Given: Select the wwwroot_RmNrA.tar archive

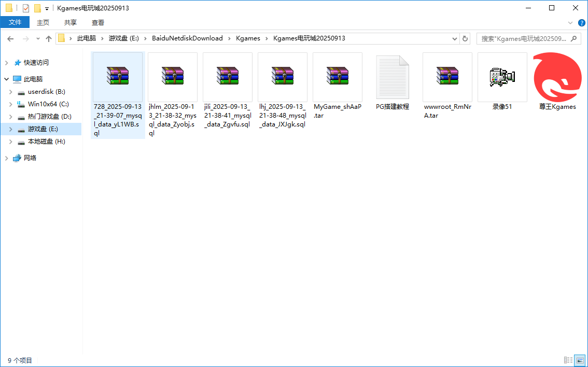Looking at the screenshot, I should [x=447, y=76].
